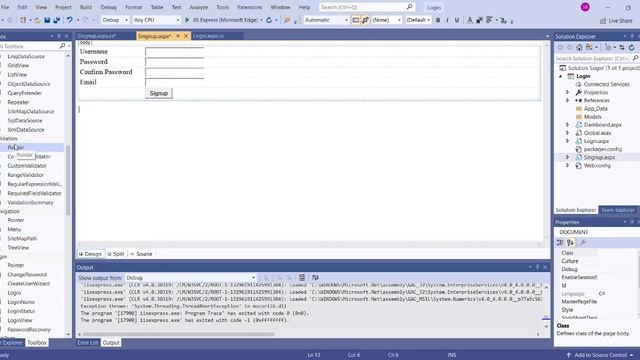This screenshot has height=360, width=640.
Task: Click the Search (Ctrl+Q) box
Action: coord(367,7)
